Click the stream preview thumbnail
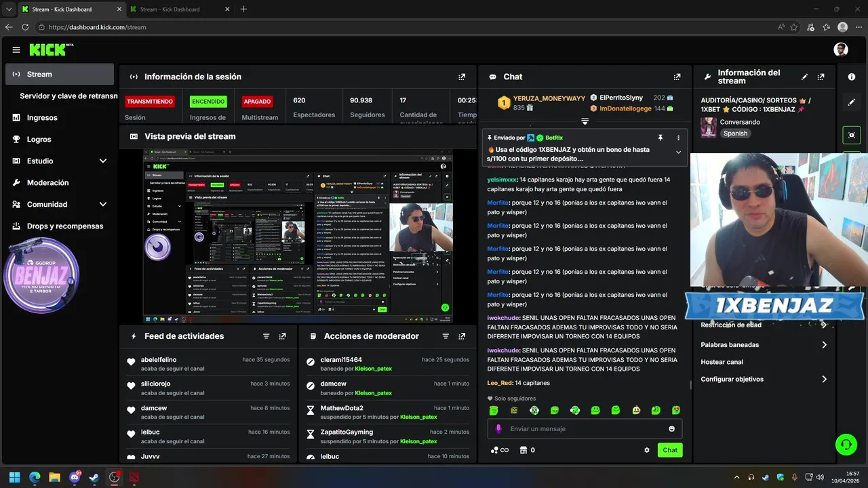Image resolution: width=868 pixels, height=488 pixels. (x=298, y=236)
